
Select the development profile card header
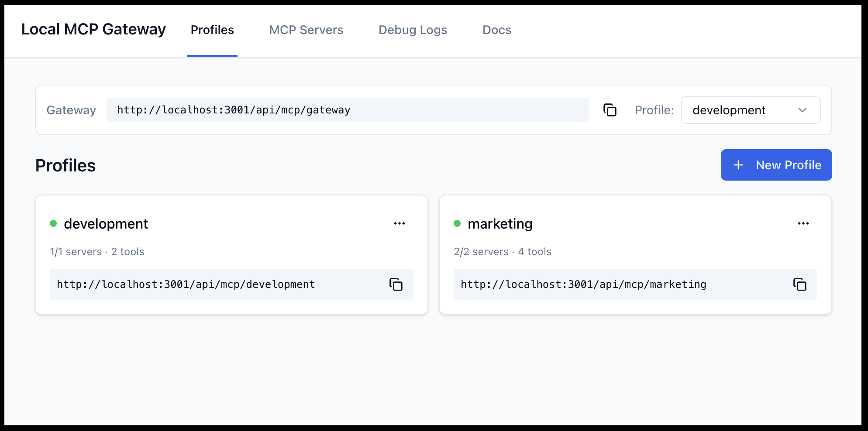[106, 223]
